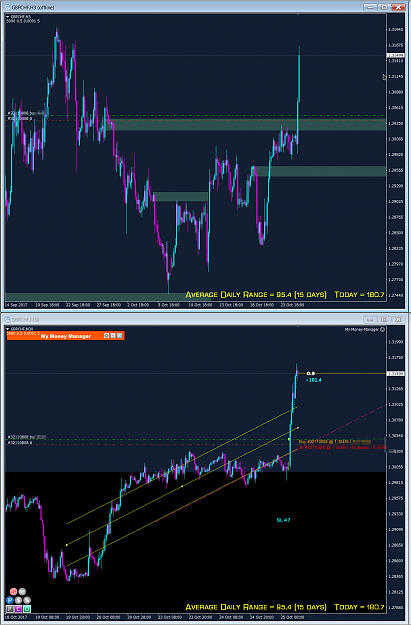Close the My Money Manager orange panel
Image resolution: width=411 pixels, height=625 pixels.
coord(119,336)
